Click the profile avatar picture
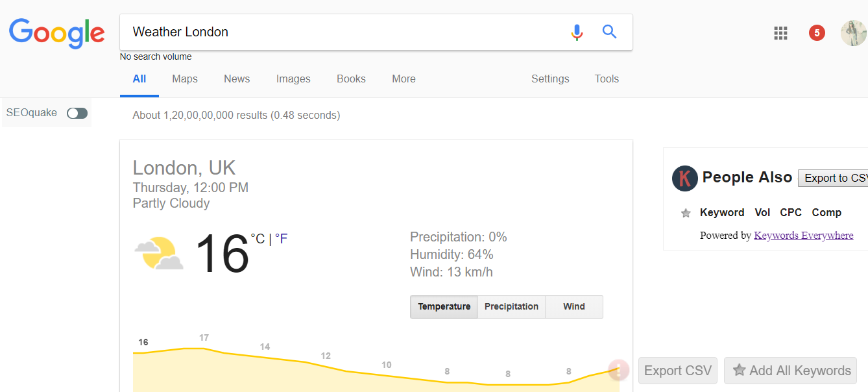 coord(853,32)
